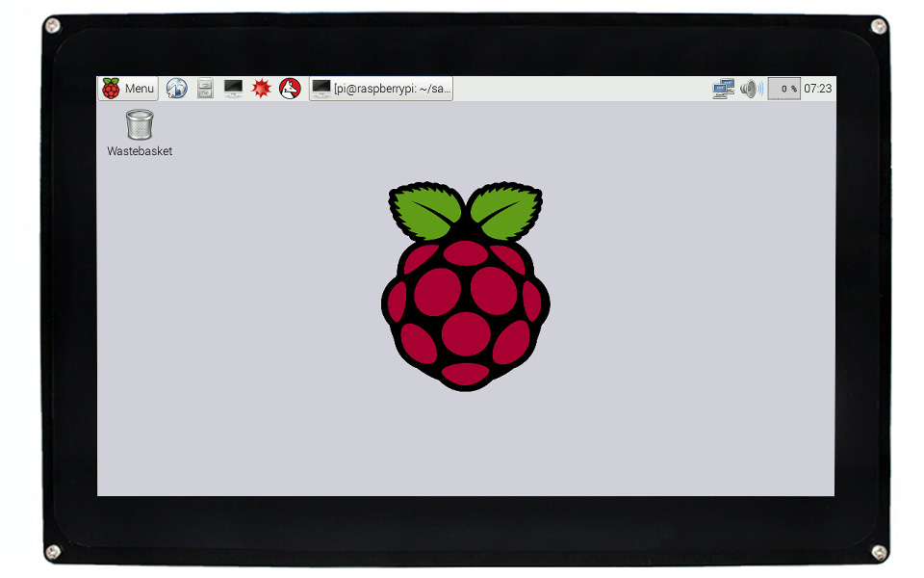The height and width of the screenshot is (578, 924).
Task: Launch the web browser globe icon
Action: coord(176,89)
